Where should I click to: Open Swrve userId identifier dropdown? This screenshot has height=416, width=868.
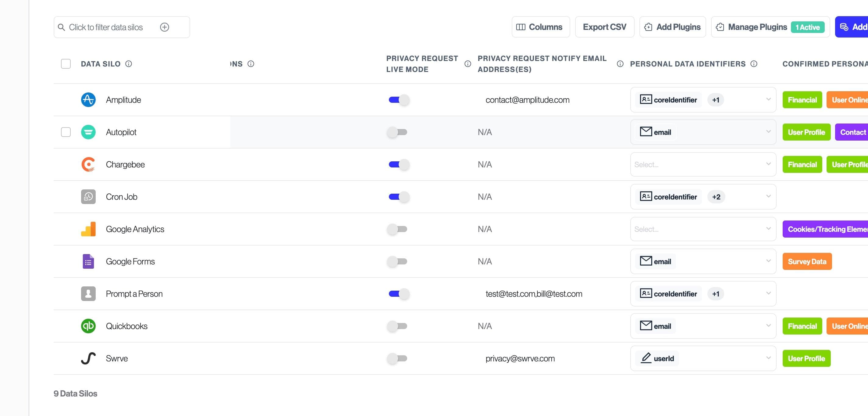(x=768, y=358)
